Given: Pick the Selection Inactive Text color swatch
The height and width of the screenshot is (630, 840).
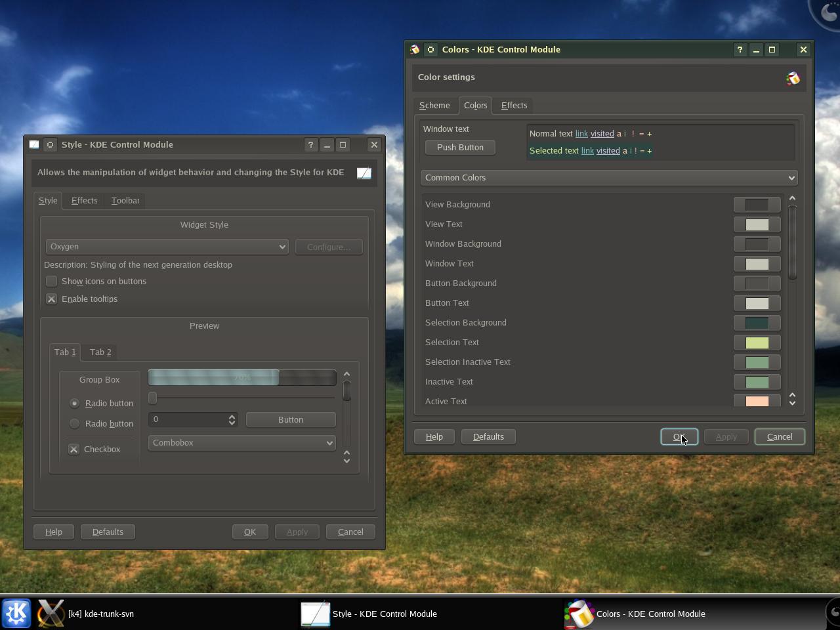Looking at the screenshot, I should click(757, 362).
